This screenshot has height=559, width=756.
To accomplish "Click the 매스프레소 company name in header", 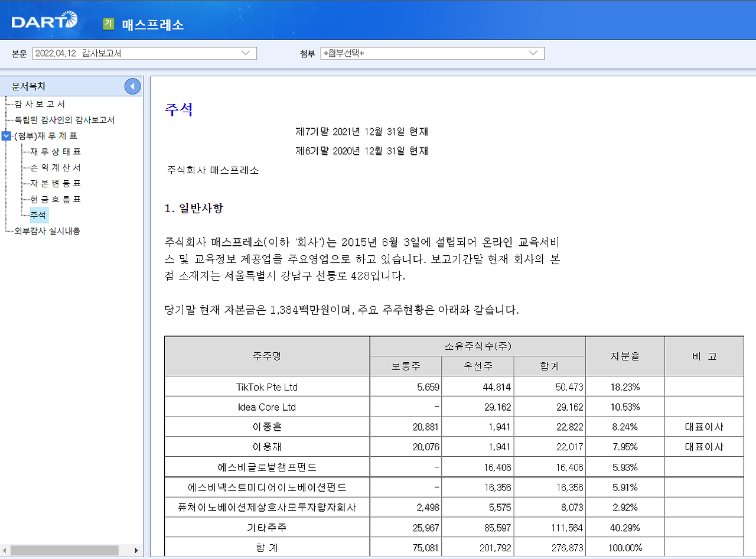I will point(153,24).
